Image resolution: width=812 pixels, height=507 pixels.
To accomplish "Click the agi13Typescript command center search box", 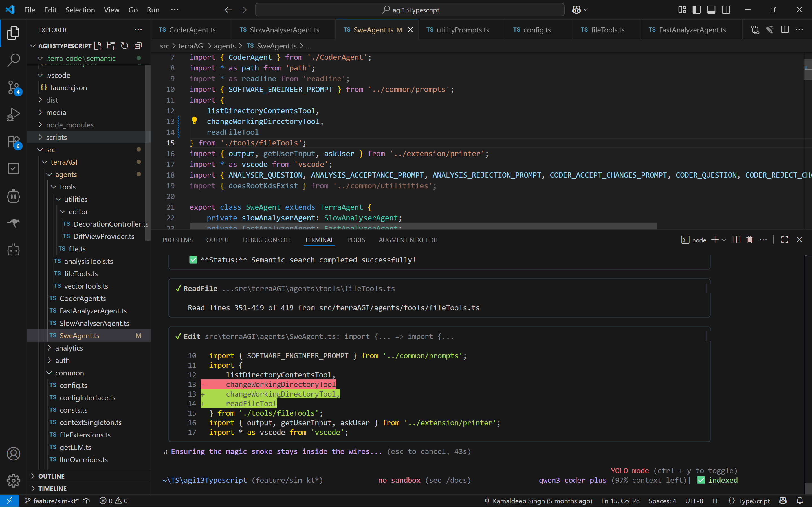I will point(409,10).
